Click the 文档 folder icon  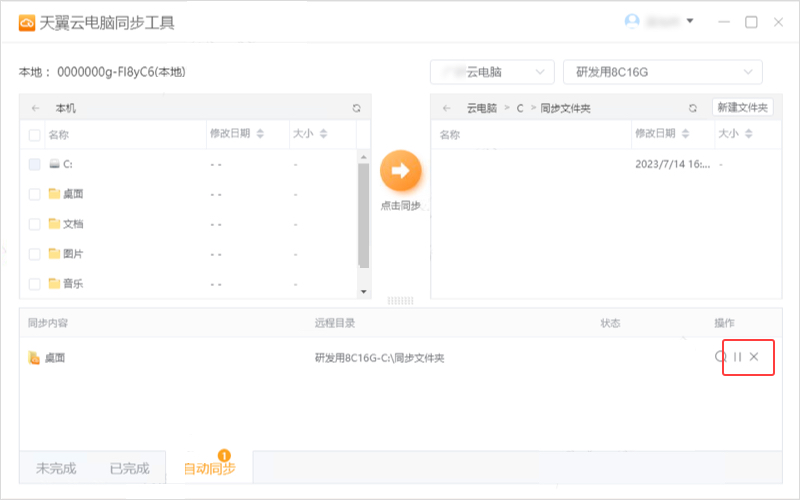point(55,223)
